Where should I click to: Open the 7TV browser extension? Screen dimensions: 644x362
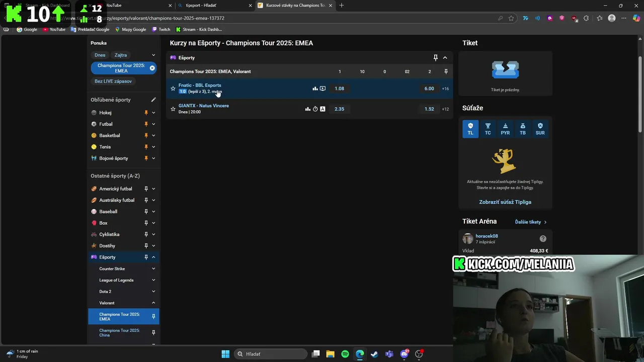(x=525, y=18)
